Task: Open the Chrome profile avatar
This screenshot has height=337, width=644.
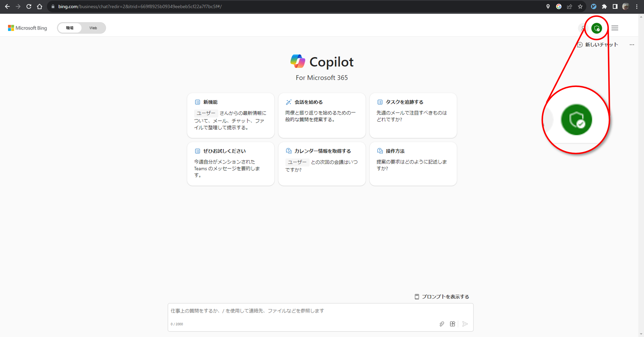Action: 626,6
